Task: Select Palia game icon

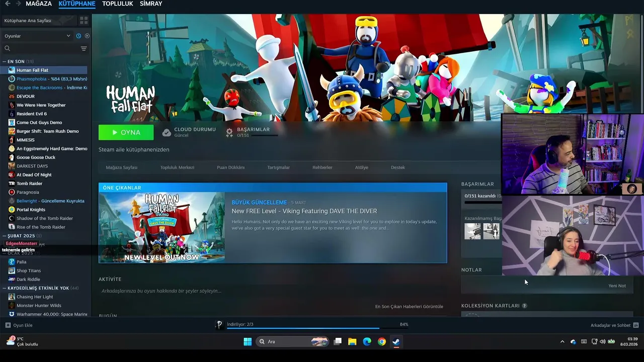Action: [x=12, y=262]
